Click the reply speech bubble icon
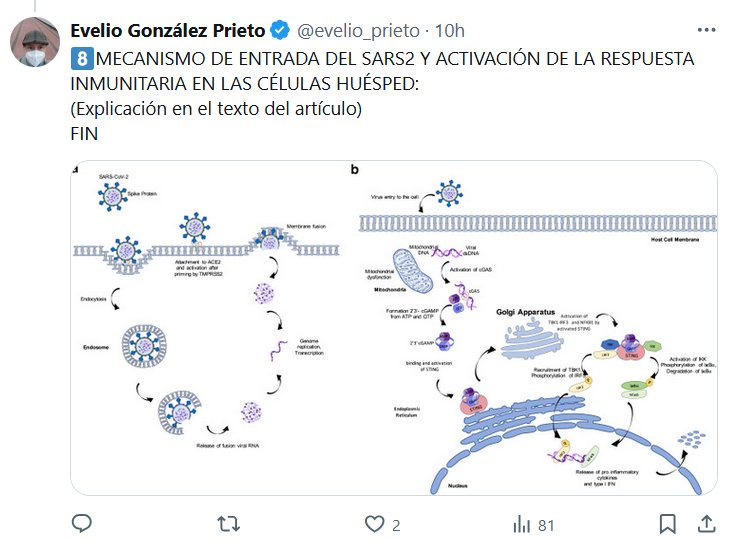The image size is (736, 540). 82,523
